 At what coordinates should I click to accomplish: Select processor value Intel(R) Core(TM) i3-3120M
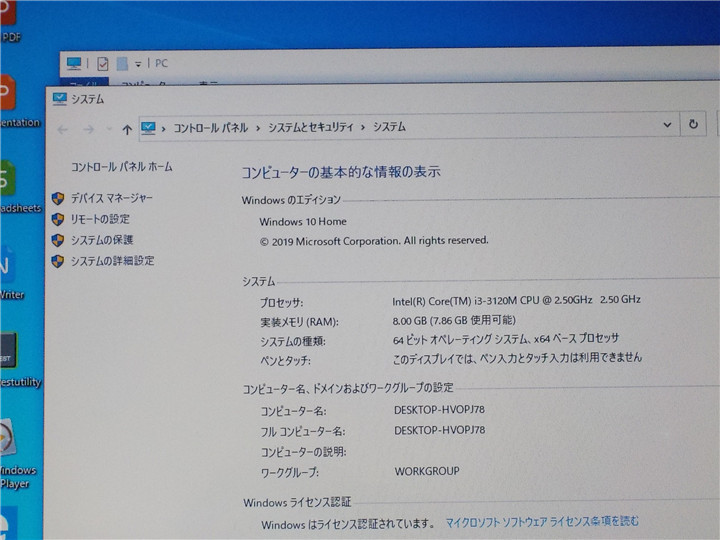(516, 300)
